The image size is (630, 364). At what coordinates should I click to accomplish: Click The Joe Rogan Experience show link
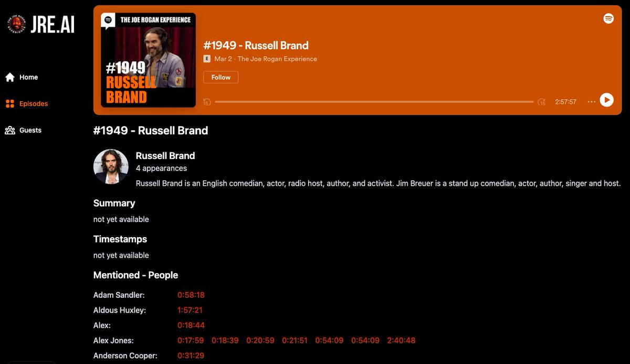pyautogui.click(x=277, y=59)
